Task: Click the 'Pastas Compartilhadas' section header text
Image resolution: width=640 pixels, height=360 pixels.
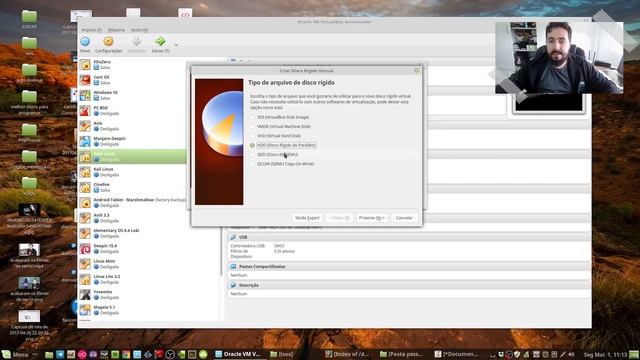Action: click(x=262, y=267)
